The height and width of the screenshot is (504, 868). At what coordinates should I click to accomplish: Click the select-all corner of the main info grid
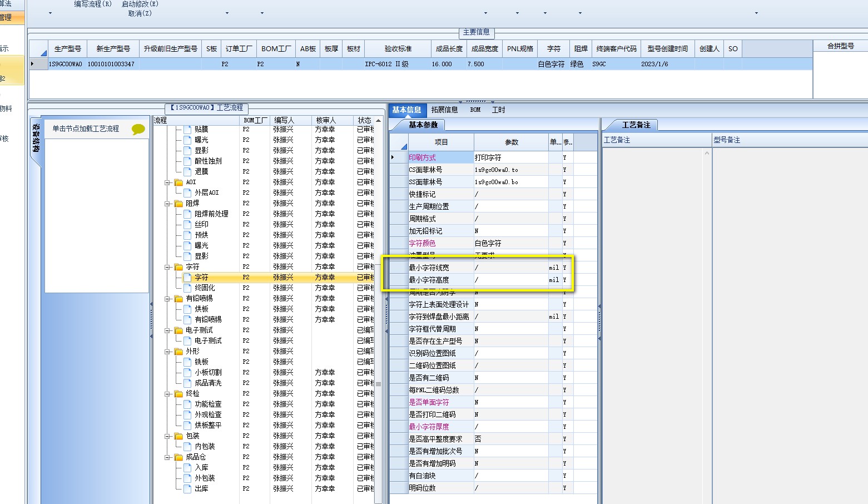point(38,49)
